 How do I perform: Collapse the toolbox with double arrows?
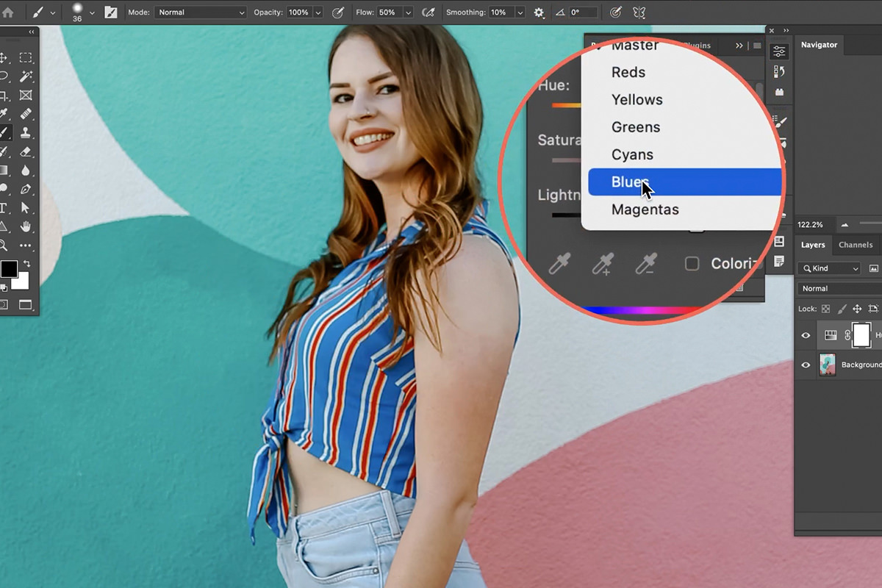click(31, 32)
